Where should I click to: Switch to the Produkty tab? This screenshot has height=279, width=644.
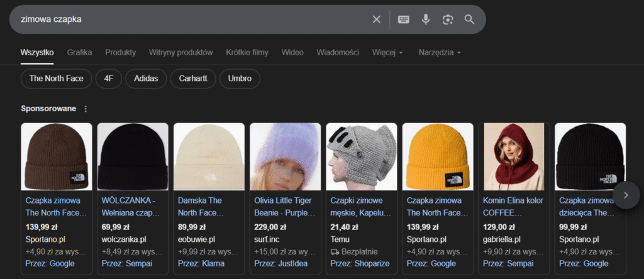point(120,52)
